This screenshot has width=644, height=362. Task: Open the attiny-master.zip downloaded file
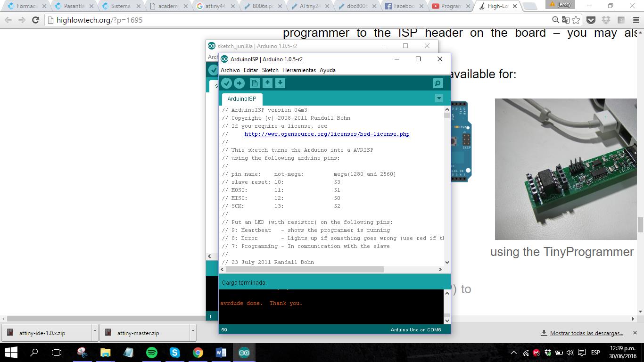click(144, 333)
